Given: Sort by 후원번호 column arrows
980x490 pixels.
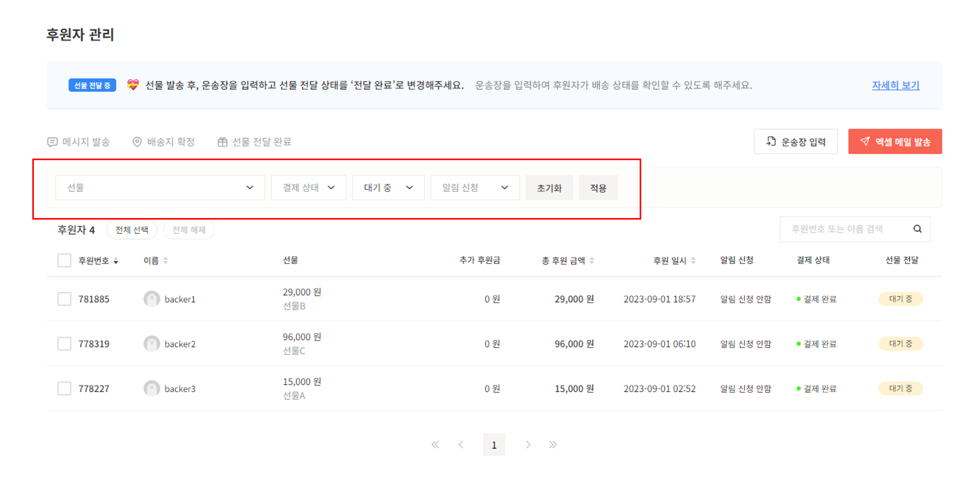Looking at the screenshot, I should coord(116,261).
